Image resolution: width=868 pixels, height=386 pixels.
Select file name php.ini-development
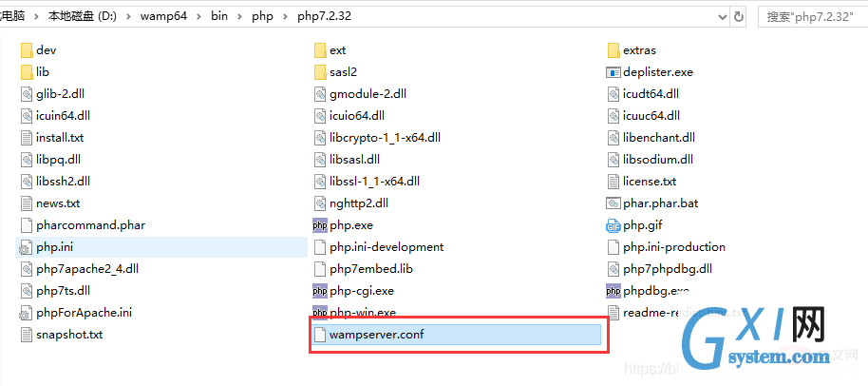pyautogui.click(x=387, y=247)
